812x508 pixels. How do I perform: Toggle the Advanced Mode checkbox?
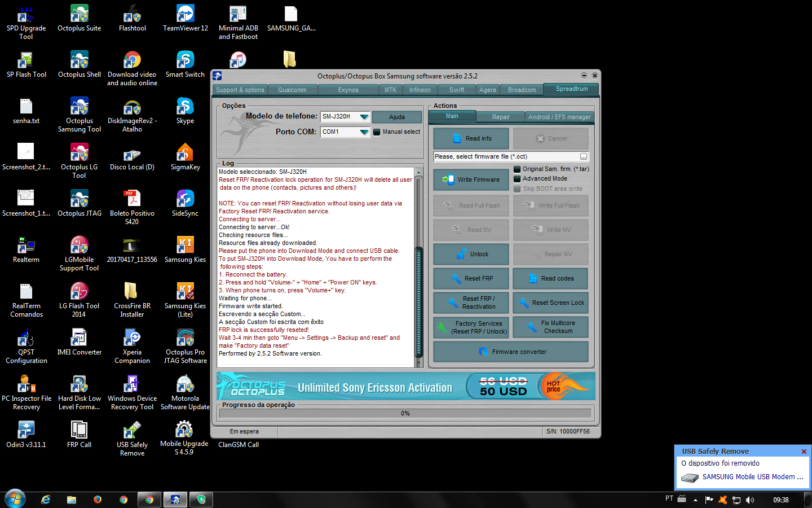click(x=517, y=179)
